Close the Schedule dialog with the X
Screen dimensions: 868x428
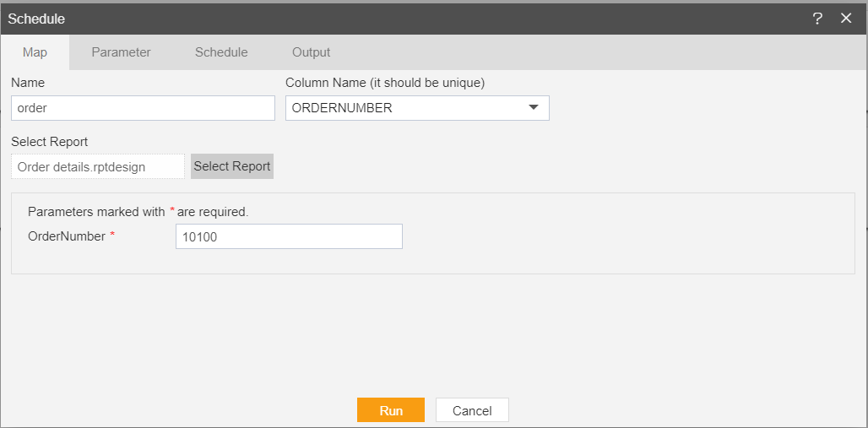[x=846, y=19]
